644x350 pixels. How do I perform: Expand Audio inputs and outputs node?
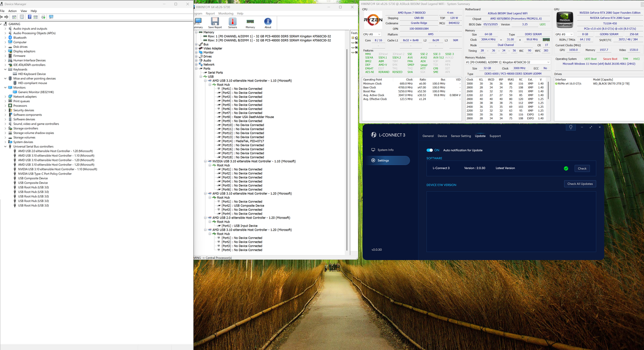(6, 29)
